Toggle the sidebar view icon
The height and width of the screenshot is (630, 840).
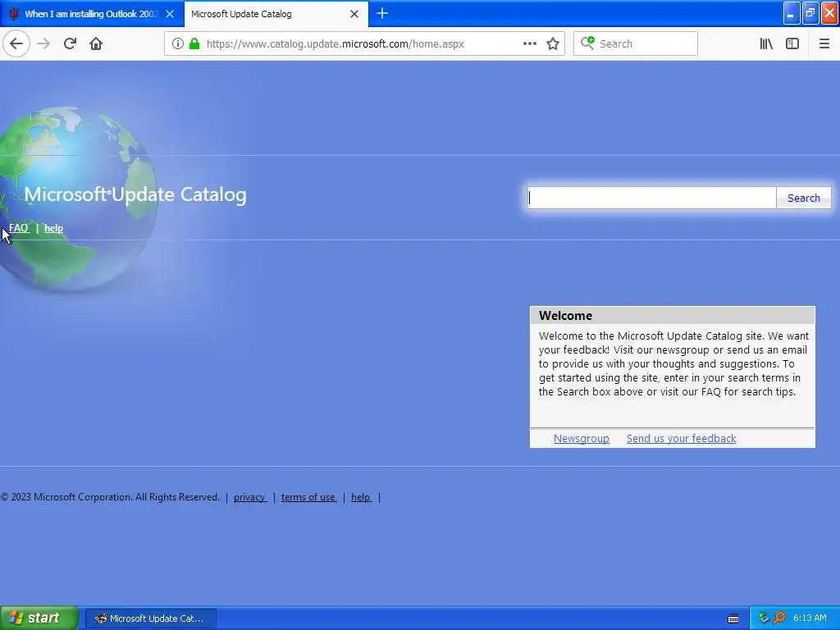coord(792,43)
